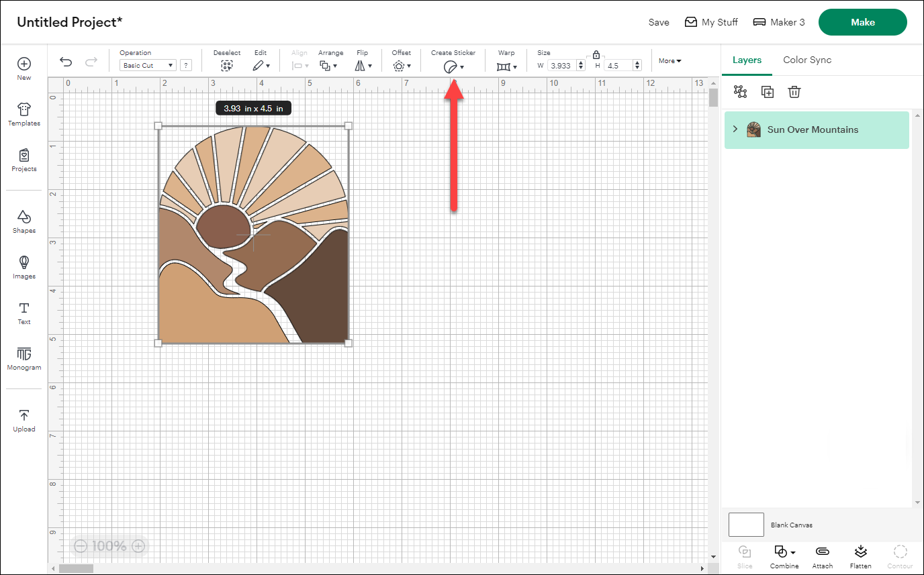The image size is (924, 575).
Task: Click the Deselect icon in the toolbar
Action: pyautogui.click(x=226, y=65)
